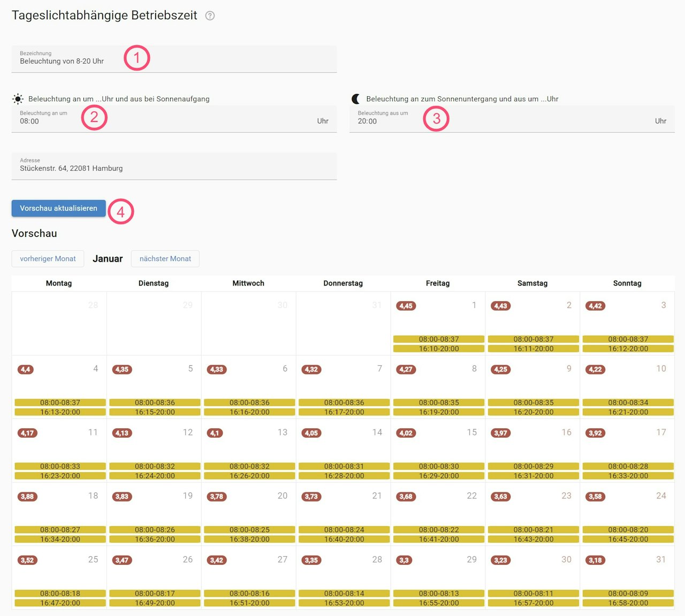Edit the Bezeichnung name field
685x616 pixels.
(x=174, y=59)
